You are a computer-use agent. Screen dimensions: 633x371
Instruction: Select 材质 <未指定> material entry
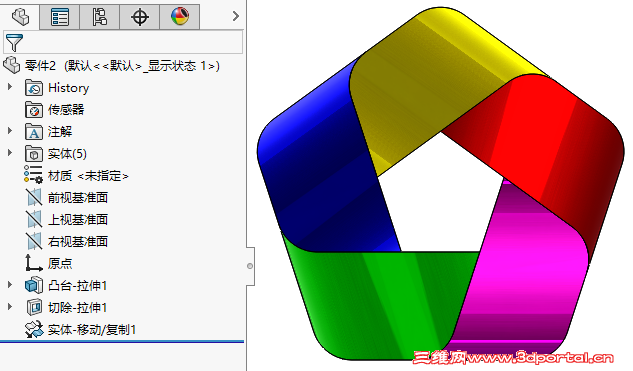pyautogui.click(x=88, y=176)
